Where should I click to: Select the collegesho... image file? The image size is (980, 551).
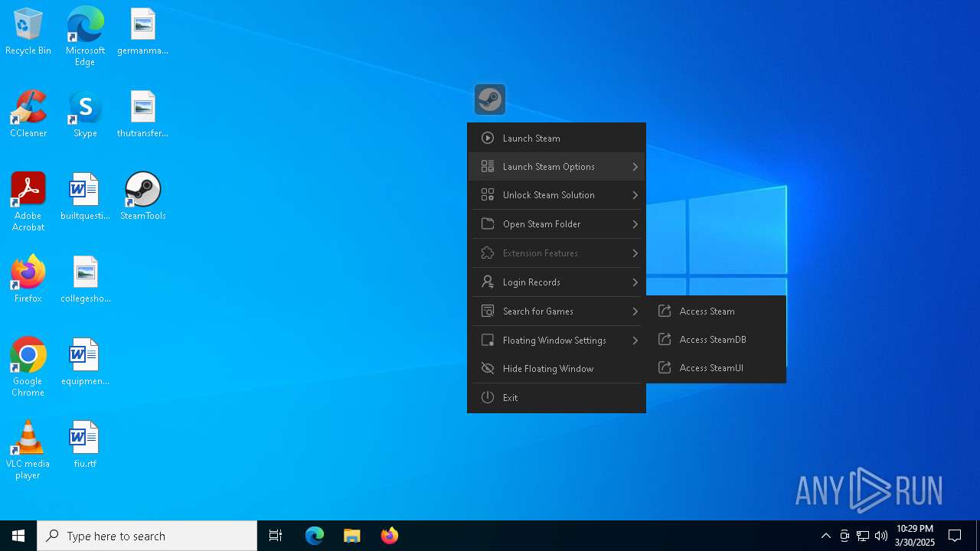pyautogui.click(x=85, y=279)
